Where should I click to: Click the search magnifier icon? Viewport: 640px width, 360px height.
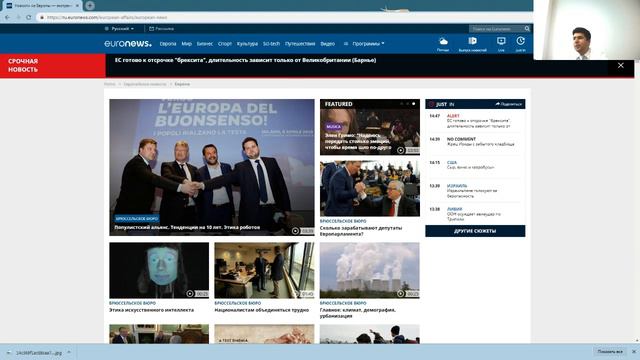(x=527, y=29)
